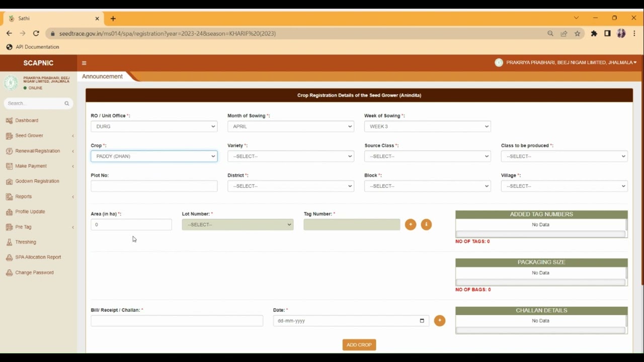Open the Village dropdown

click(564, 186)
